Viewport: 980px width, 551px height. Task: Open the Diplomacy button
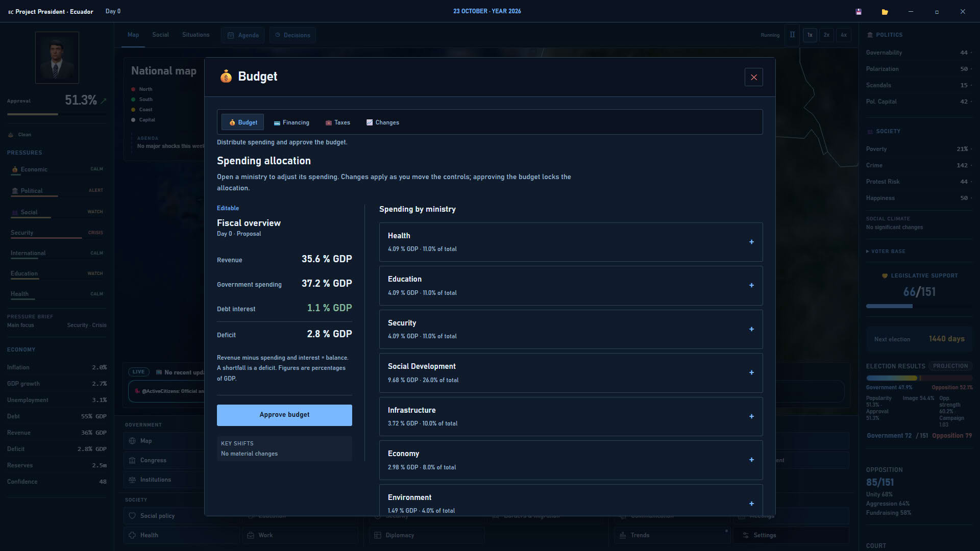[427, 535]
